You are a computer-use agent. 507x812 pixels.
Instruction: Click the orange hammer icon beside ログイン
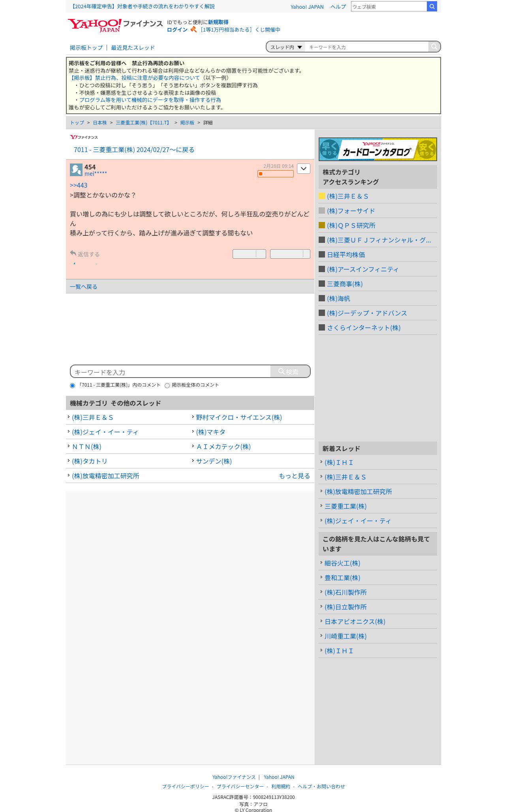193,30
